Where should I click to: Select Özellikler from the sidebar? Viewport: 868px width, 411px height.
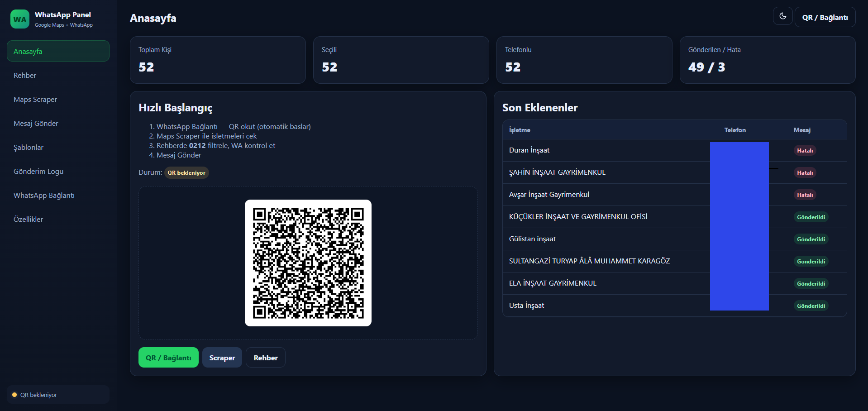(58, 219)
